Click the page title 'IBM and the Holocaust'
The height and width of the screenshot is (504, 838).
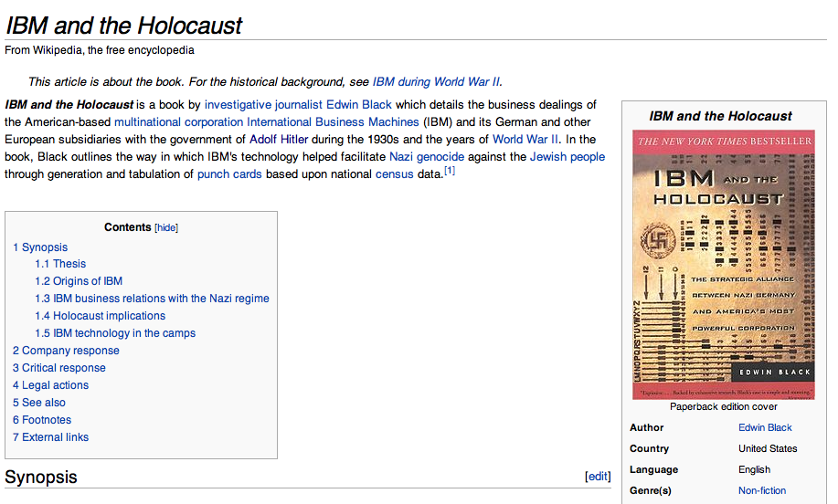tap(123, 25)
